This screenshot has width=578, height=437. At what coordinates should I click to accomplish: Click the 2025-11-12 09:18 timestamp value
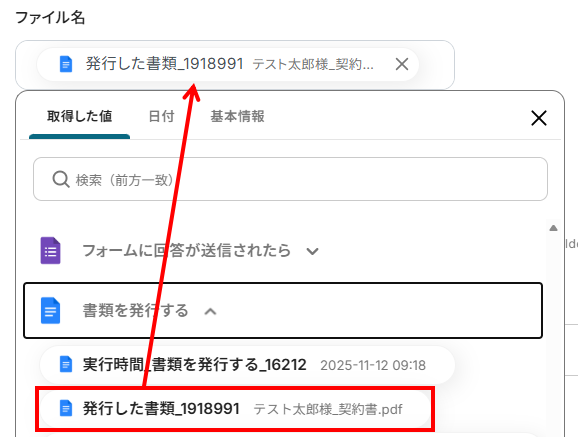(373, 365)
